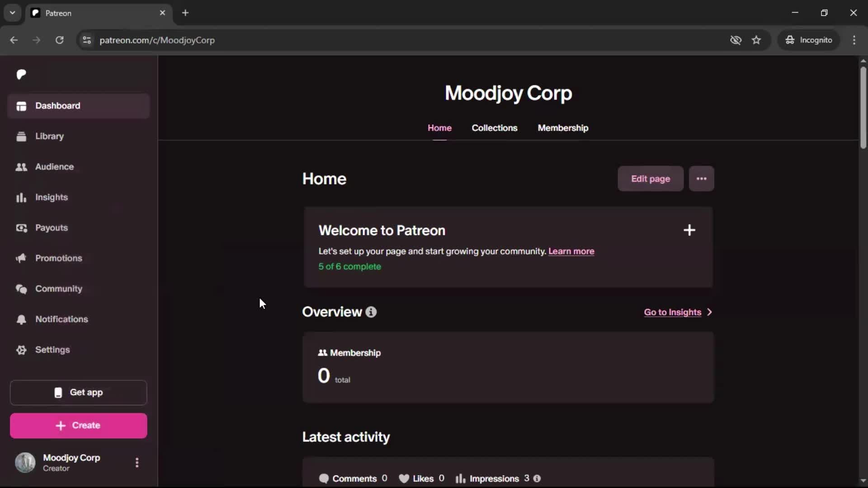868x488 pixels.
Task: Click the Payouts money icon
Action: click(21, 228)
